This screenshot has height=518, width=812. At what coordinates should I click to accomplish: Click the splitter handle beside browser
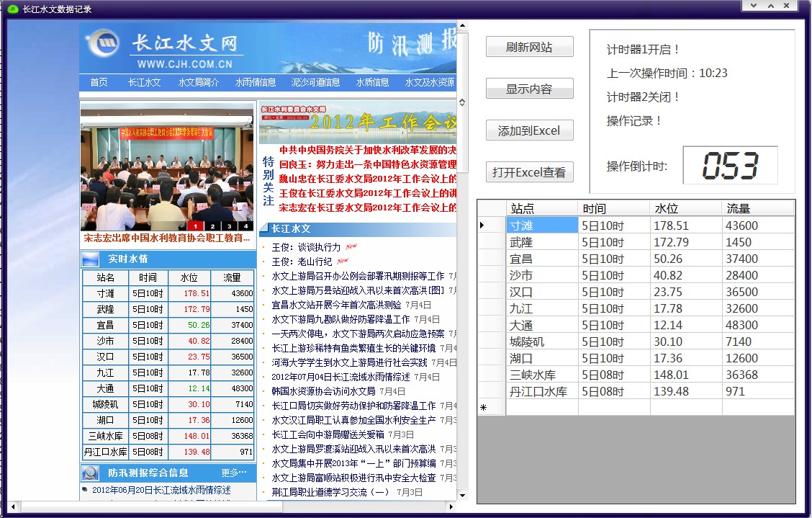coord(462,103)
